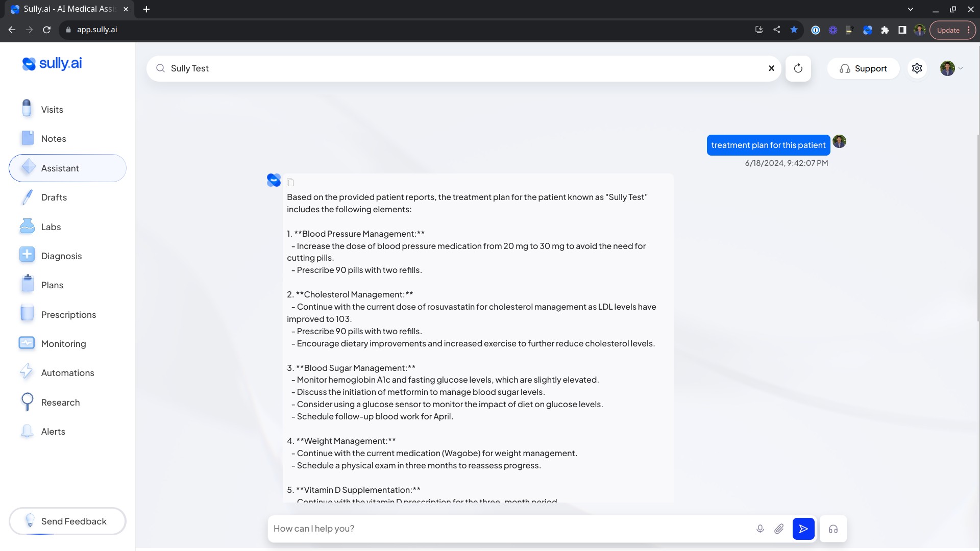This screenshot has height=551, width=980.
Task: Open Alerts from the sidebar
Action: tap(53, 432)
